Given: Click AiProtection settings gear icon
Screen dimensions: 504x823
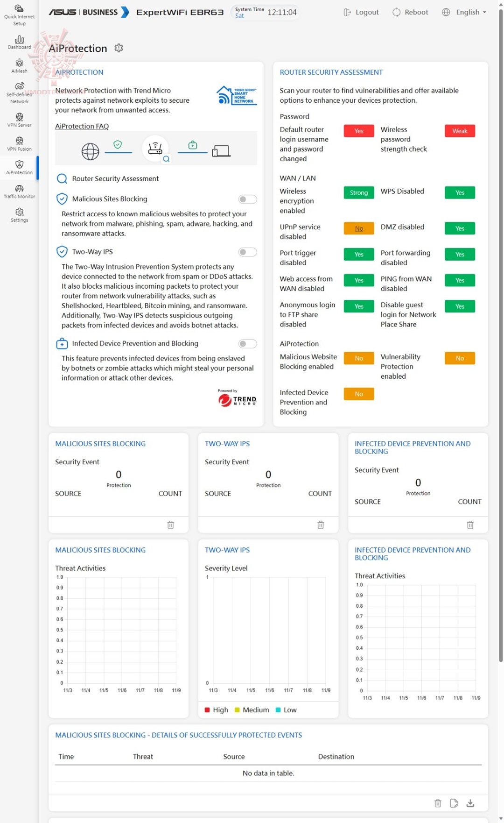Looking at the screenshot, I should coord(119,48).
